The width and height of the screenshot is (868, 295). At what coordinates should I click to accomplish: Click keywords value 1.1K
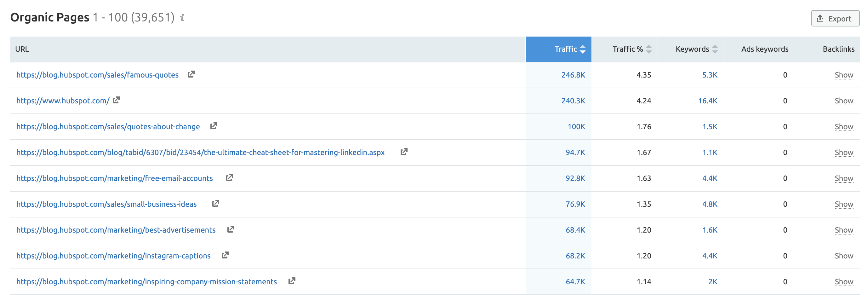point(710,153)
